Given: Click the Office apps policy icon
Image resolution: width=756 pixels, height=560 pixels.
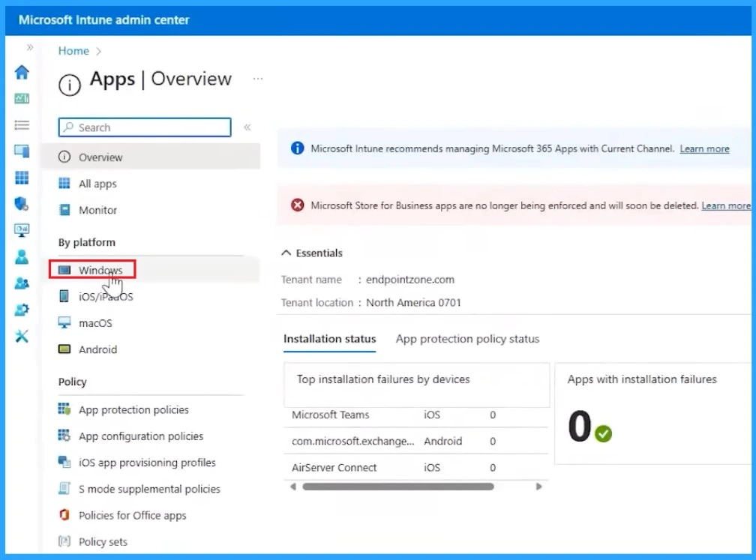Looking at the screenshot, I should 64,515.
